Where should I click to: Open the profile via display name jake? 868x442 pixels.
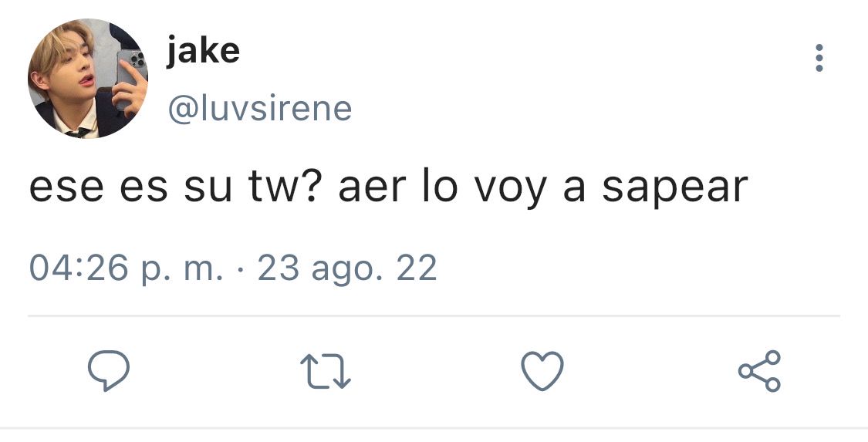pyautogui.click(x=203, y=52)
